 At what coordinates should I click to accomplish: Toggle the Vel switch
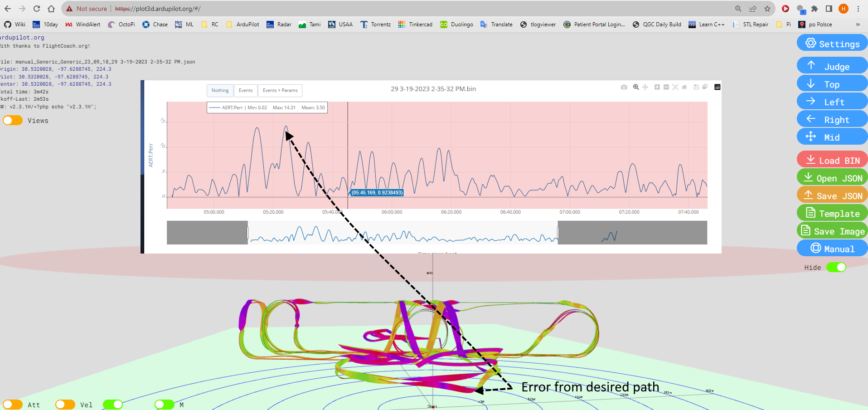pos(65,405)
